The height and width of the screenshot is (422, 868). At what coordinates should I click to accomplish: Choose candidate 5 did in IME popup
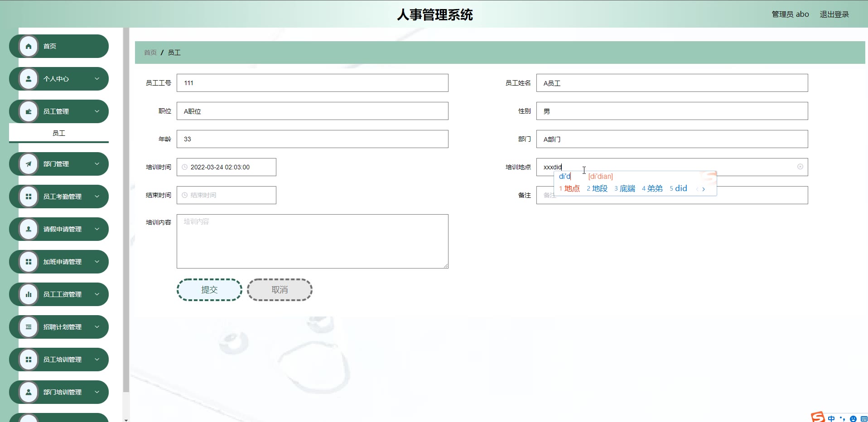pyautogui.click(x=678, y=189)
